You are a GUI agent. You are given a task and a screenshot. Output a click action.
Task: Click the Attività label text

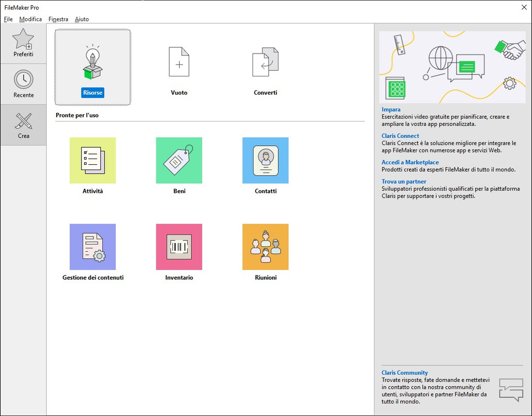[x=92, y=191]
